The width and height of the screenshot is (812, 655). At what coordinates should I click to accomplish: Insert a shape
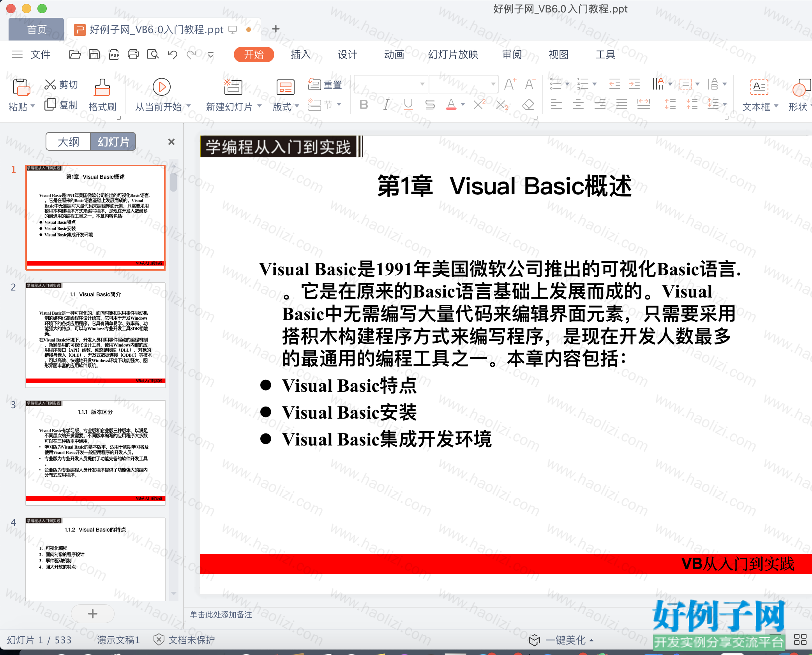(801, 87)
